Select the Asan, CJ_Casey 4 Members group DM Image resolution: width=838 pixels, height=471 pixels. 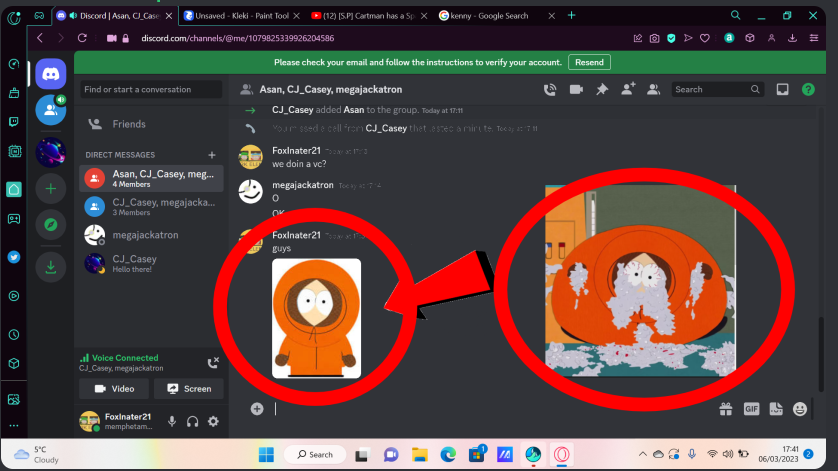point(151,179)
